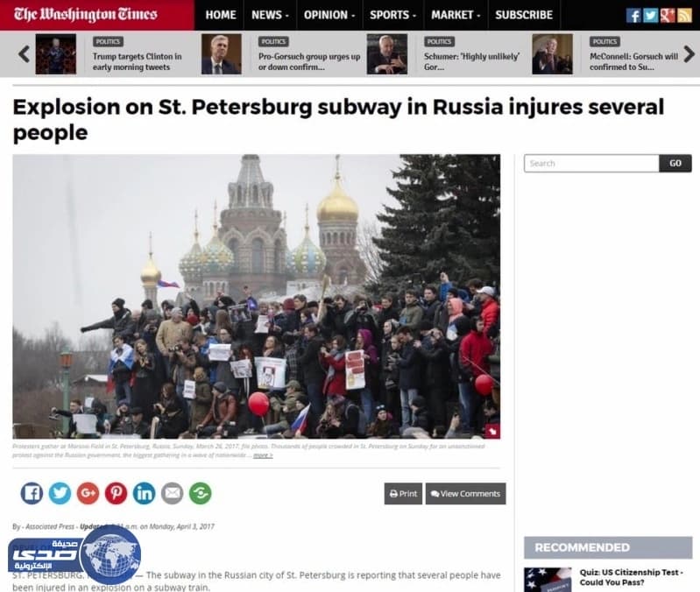Image resolution: width=700 pixels, height=592 pixels.
Task: Advance the headline carousel with the right arrow
Action: [x=689, y=54]
